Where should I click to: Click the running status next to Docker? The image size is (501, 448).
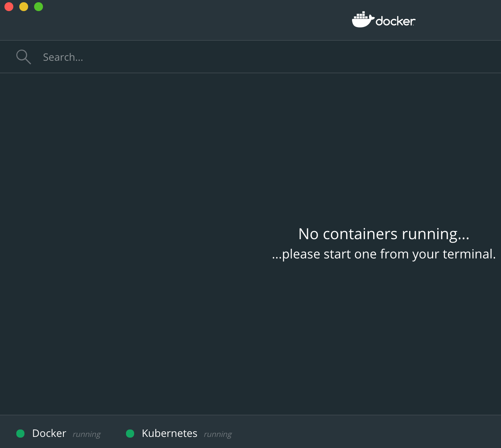tap(87, 434)
